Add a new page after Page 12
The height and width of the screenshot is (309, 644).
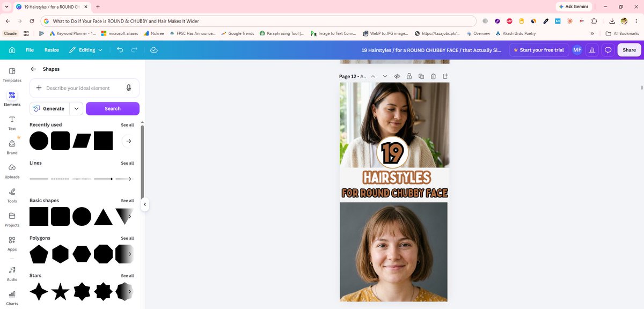point(445,77)
